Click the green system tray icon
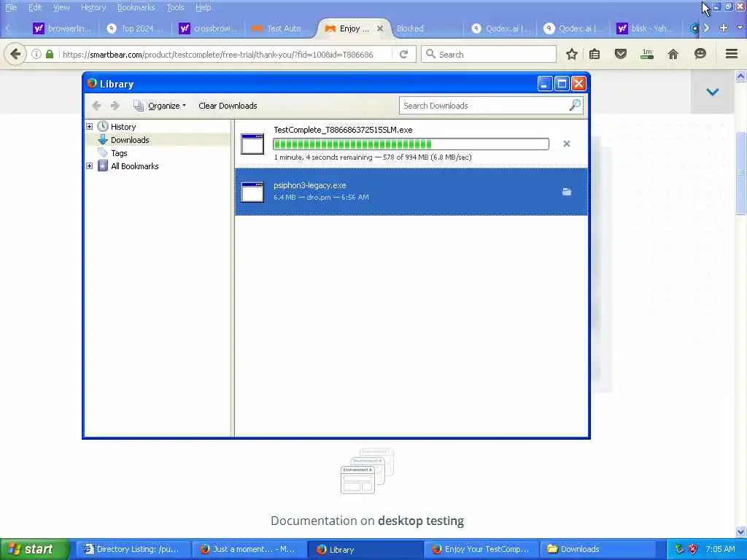The height and width of the screenshot is (560, 747). [679, 549]
